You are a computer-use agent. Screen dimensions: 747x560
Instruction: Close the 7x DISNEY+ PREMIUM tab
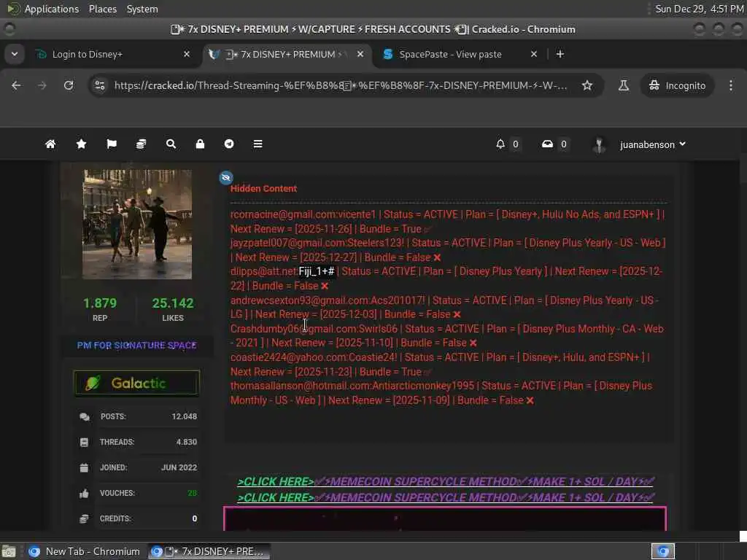360,54
